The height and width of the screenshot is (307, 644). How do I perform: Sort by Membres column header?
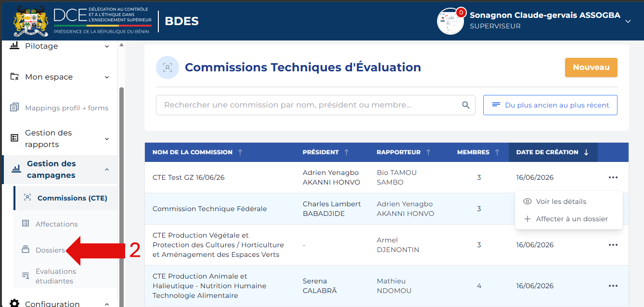point(473,152)
